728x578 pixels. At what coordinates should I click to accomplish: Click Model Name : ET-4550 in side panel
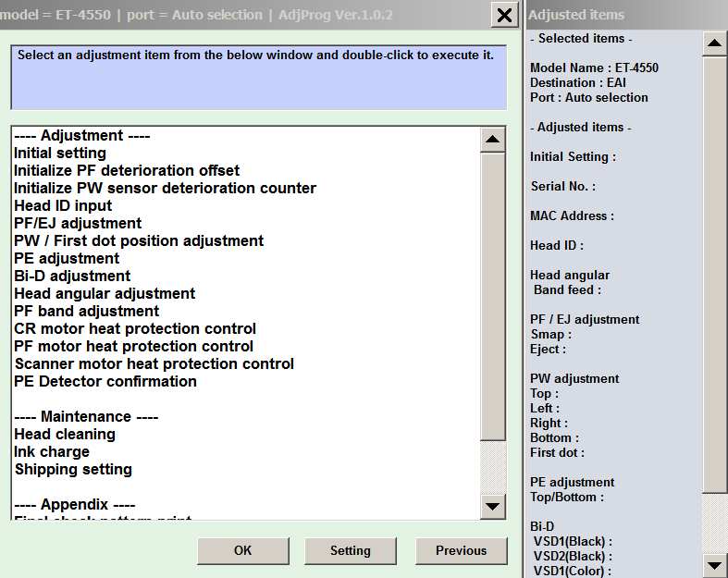[x=594, y=68]
